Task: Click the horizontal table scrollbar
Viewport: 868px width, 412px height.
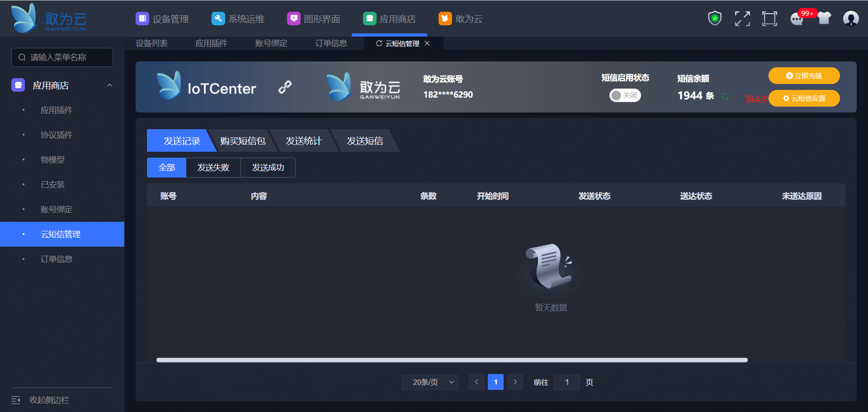Action: (452, 360)
